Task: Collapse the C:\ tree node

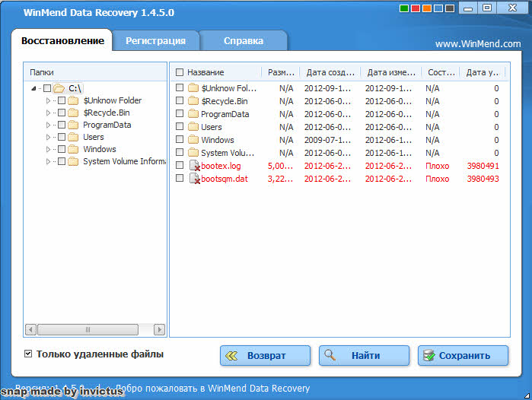Action: pyautogui.click(x=33, y=88)
